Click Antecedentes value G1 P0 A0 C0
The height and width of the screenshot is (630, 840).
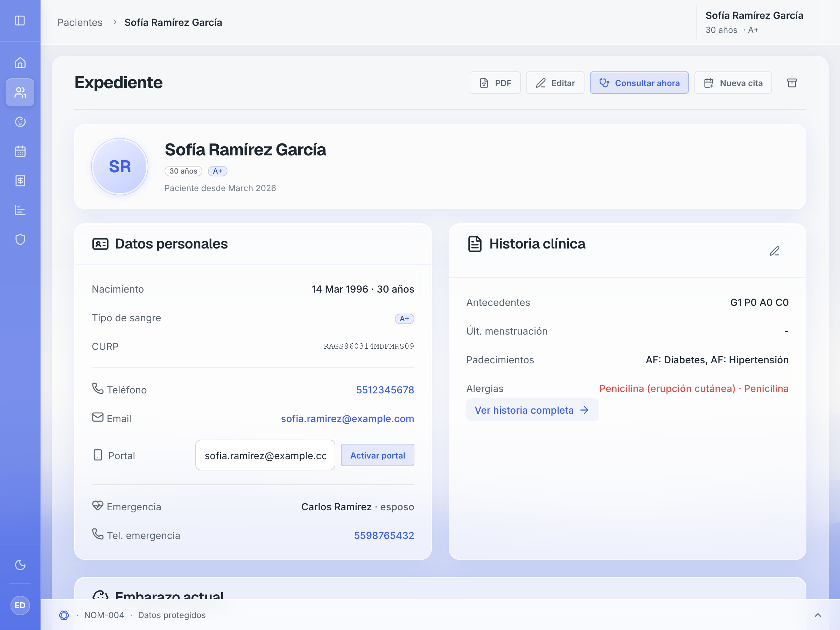[x=759, y=303]
